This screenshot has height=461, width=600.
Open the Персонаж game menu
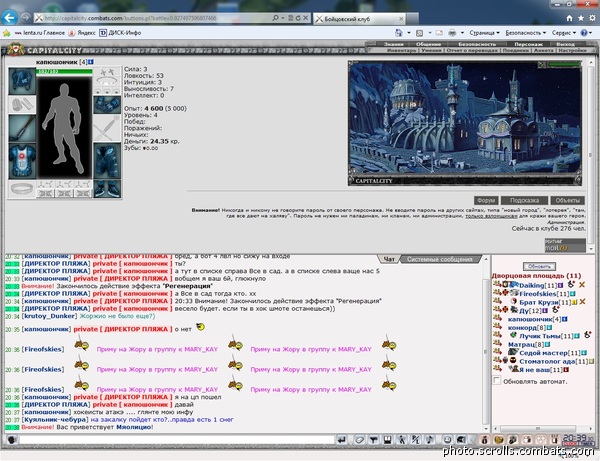[528, 44]
